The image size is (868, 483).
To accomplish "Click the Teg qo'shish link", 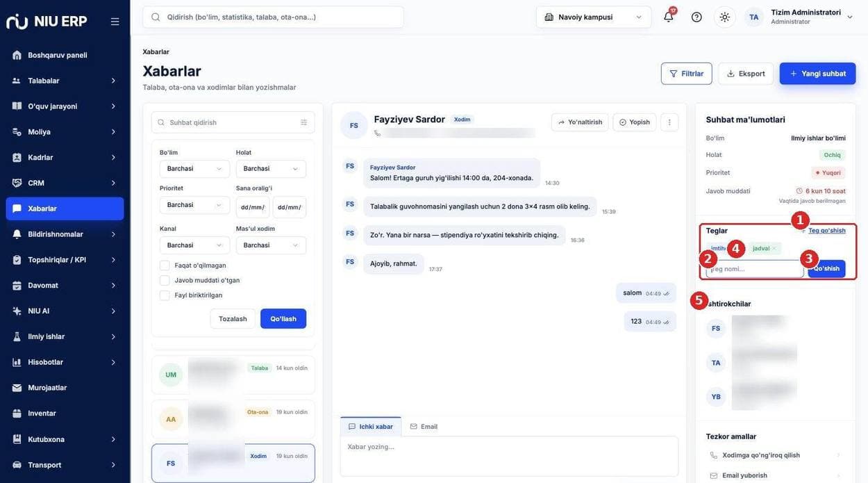I will pos(827,231).
